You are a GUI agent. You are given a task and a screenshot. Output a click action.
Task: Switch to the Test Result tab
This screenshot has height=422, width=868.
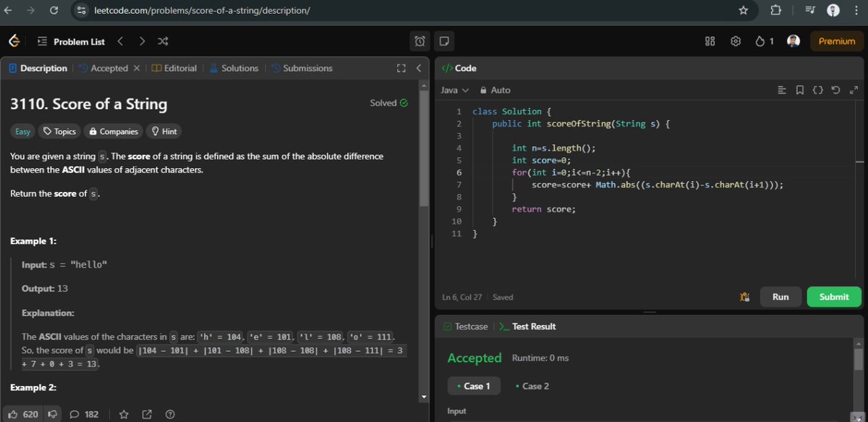pos(527,326)
